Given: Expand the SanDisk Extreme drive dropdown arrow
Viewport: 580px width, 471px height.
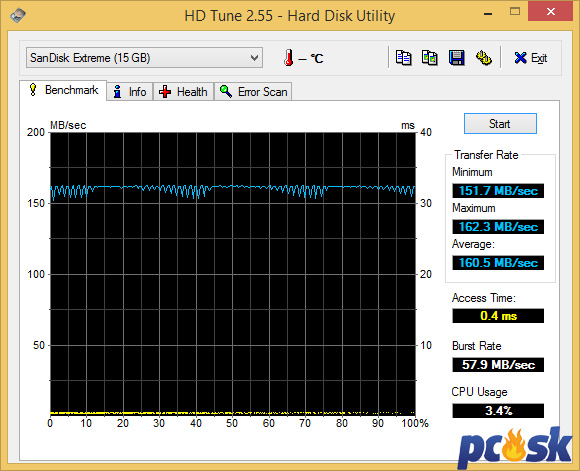Looking at the screenshot, I should pos(254,58).
